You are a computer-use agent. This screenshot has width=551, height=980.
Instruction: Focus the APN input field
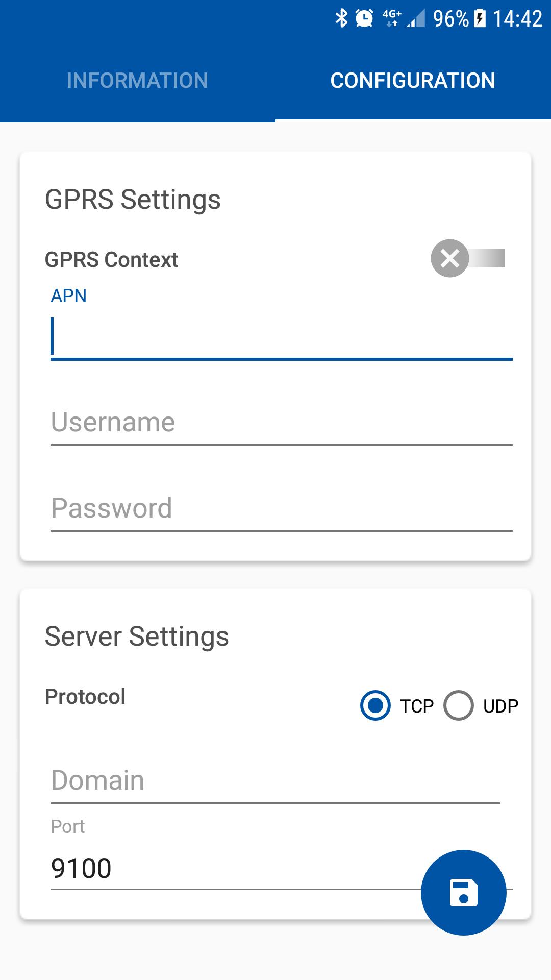[281, 337]
